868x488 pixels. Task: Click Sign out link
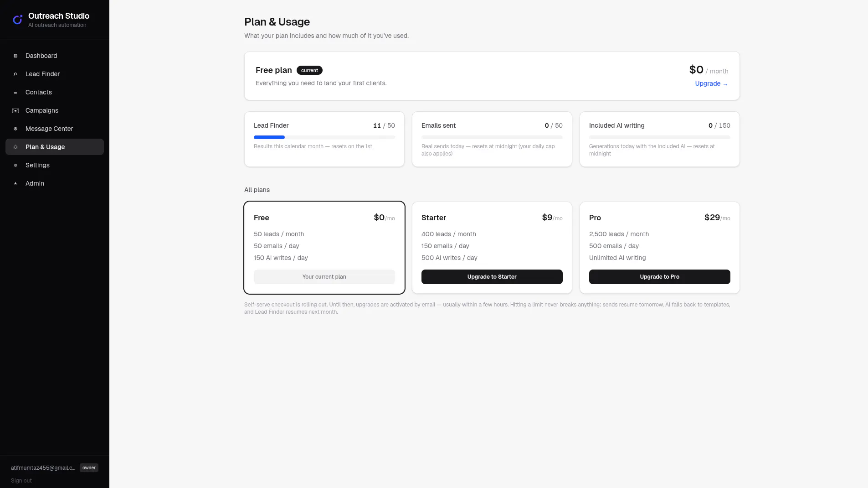(21, 481)
